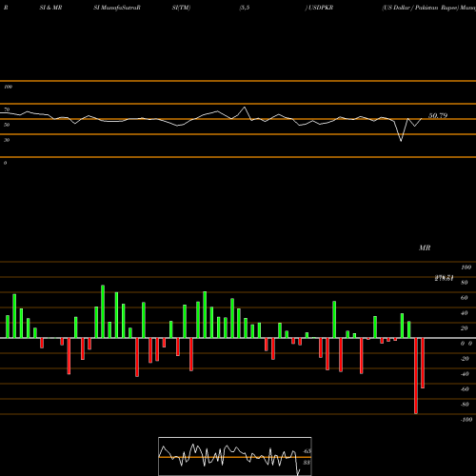Image resolution: width=476 pixels, height=476 pixels.
Task: Click the 65 label in mini chart
Action: tap(307, 451)
